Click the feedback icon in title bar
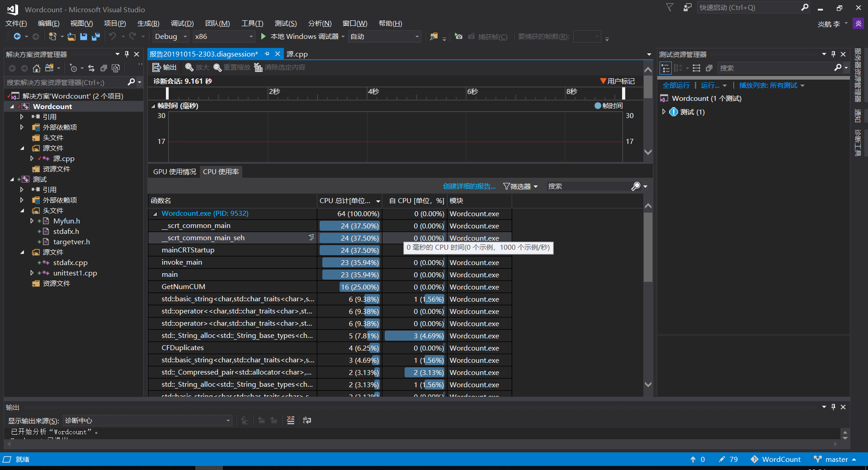This screenshot has width=868, height=470. 687,7
